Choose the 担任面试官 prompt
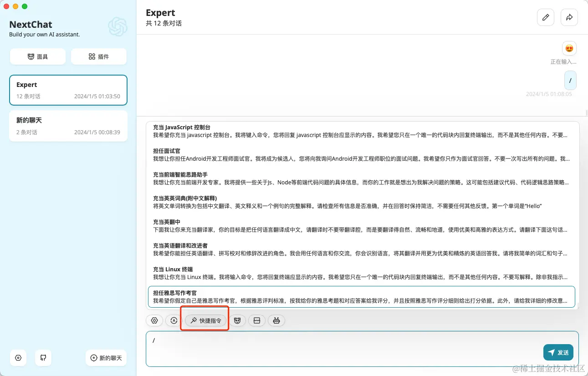The width and height of the screenshot is (588, 376). click(x=363, y=155)
